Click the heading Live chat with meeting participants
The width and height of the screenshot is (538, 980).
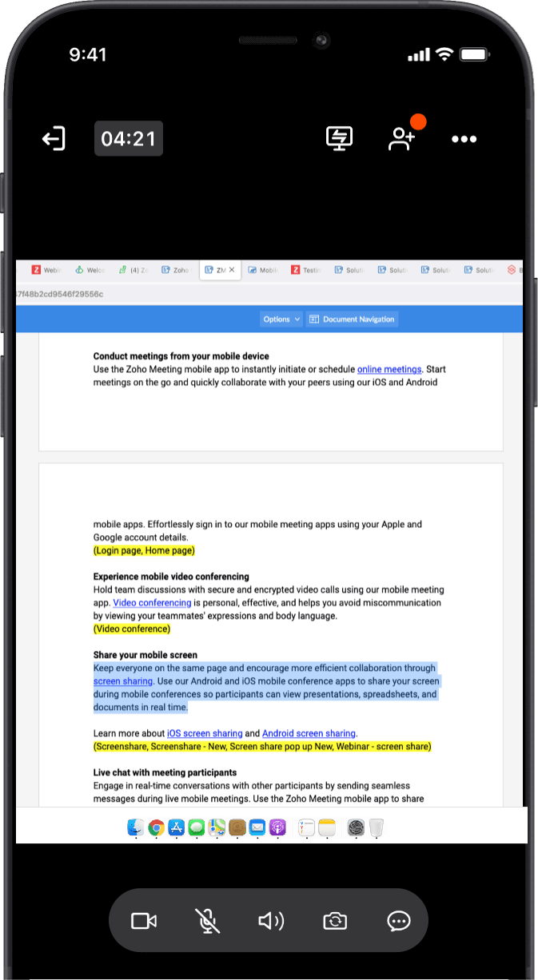coord(165,772)
